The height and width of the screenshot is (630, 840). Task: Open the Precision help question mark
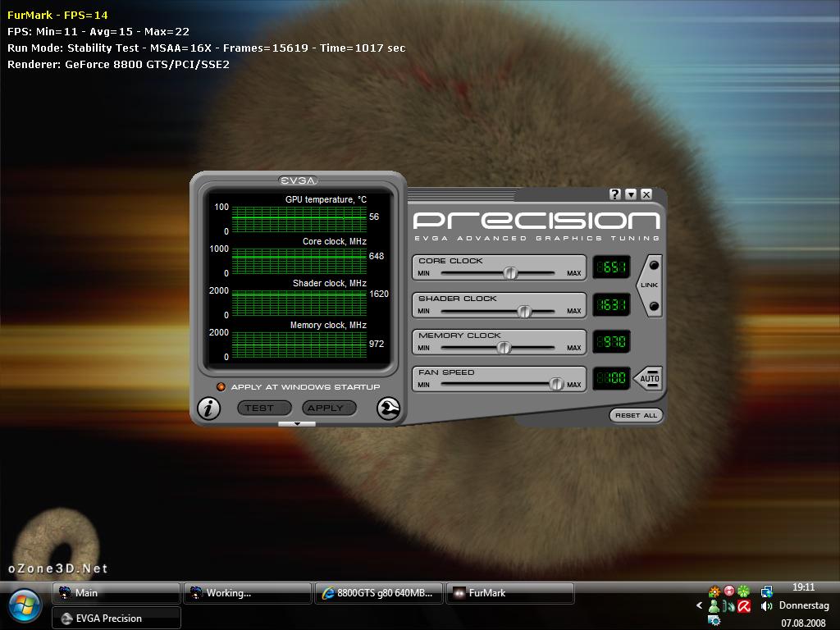(x=615, y=194)
